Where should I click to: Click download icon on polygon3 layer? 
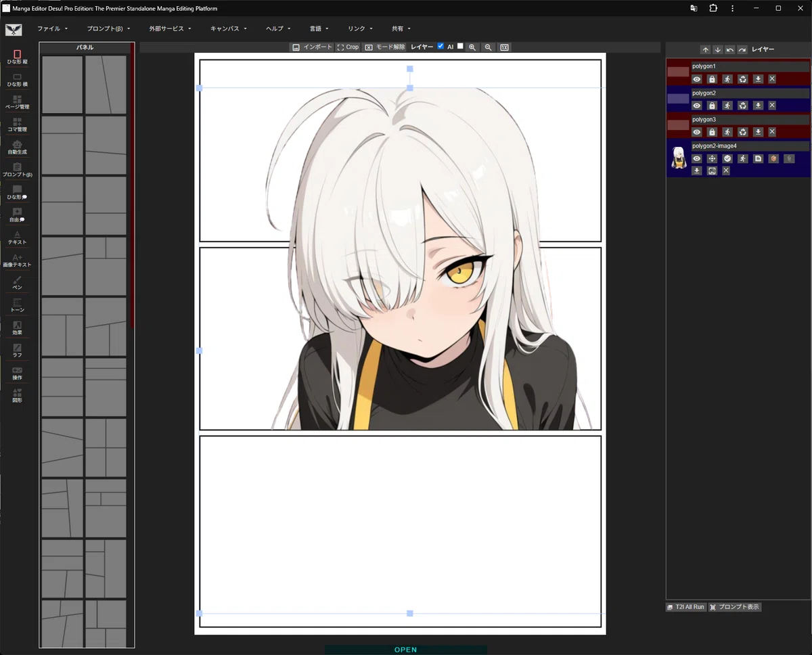click(x=759, y=132)
